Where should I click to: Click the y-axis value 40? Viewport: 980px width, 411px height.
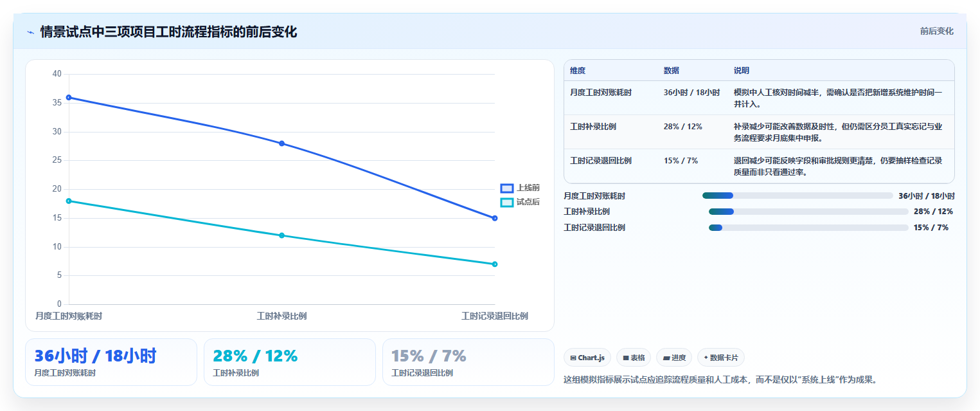tap(57, 74)
